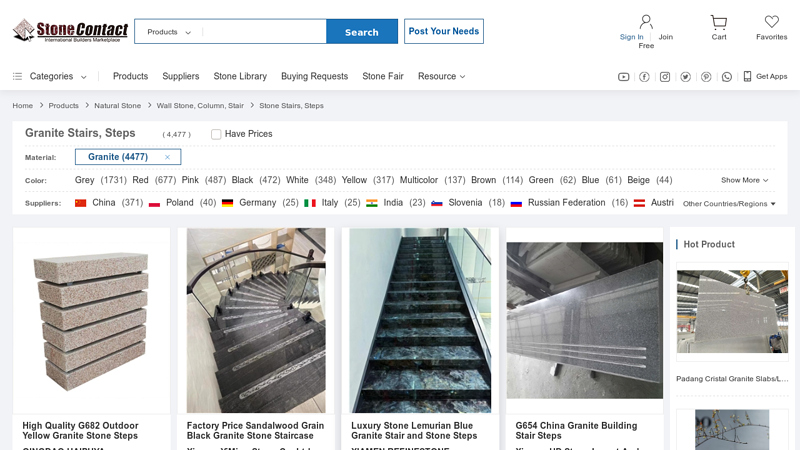Viewport: 800px width, 450px height.
Task: Click the search text field
Action: (x=263, y=32)
